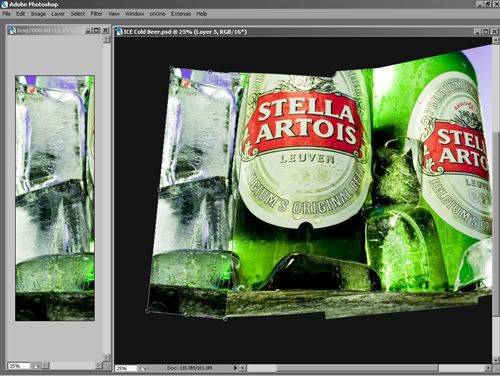Open the Filter menu
This screenshot has width=500, height=376.
click(x=96, y=14)
